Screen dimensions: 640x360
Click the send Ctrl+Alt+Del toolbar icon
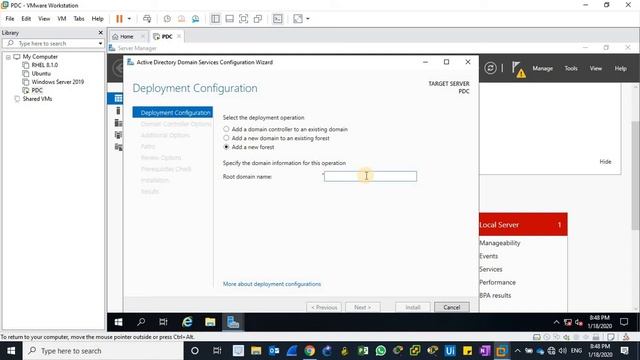(x=147, y=19)
